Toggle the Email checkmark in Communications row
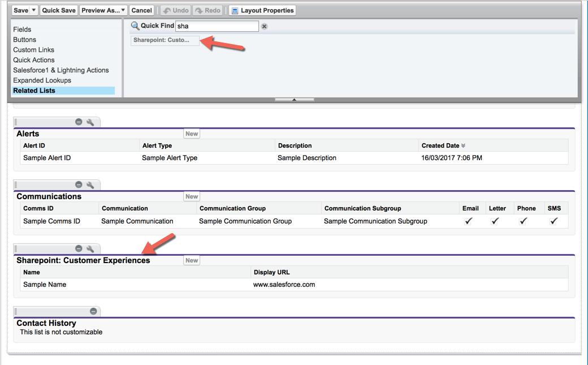Image resolution: width=588 pixels, height=365 pixels. [x=468, y=221]
